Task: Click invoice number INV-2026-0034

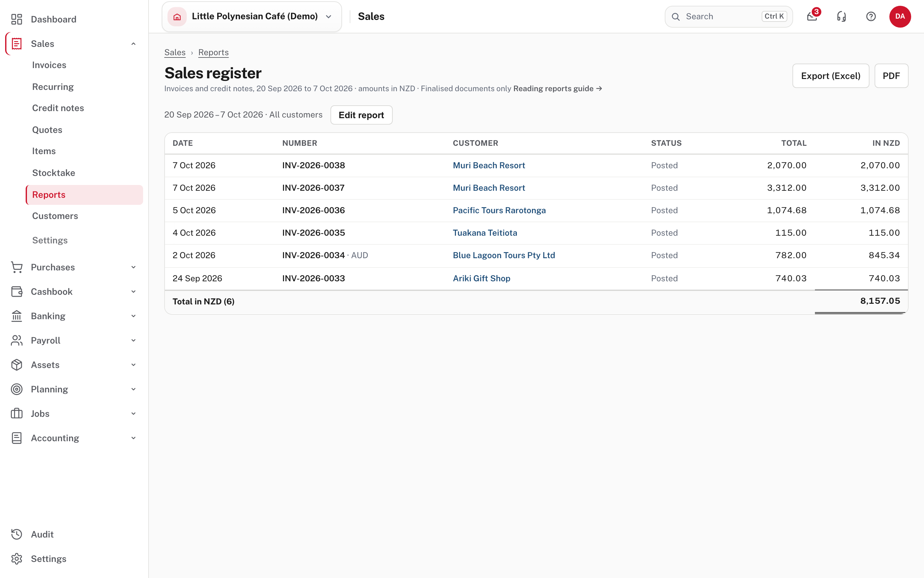Action: [313, 255]
